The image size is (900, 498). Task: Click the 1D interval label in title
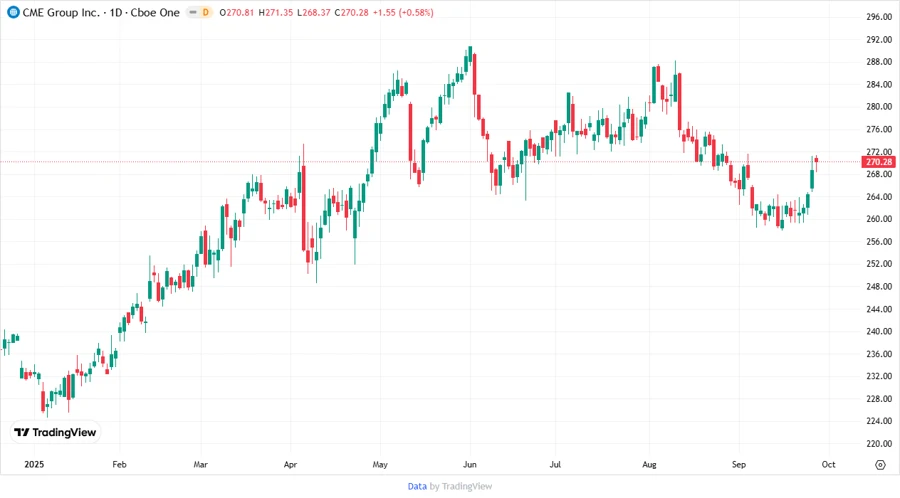coord(116,12)
